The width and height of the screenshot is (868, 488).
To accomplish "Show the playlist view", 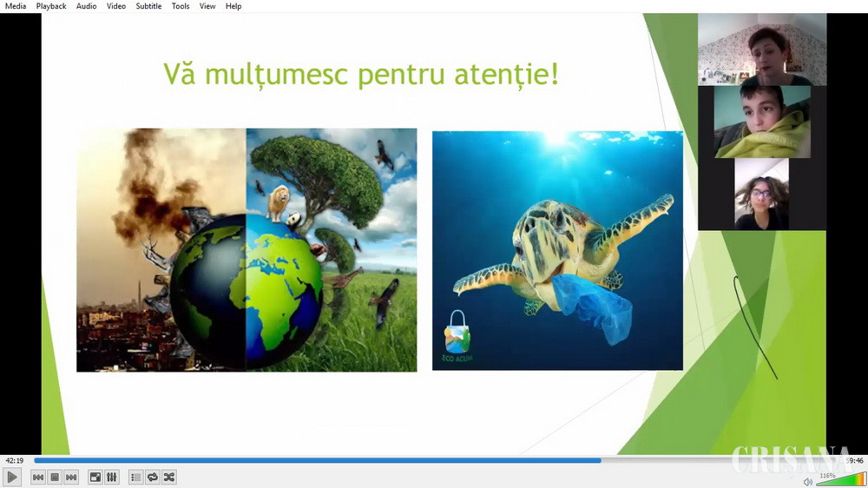I will click(x=135, y=477).
